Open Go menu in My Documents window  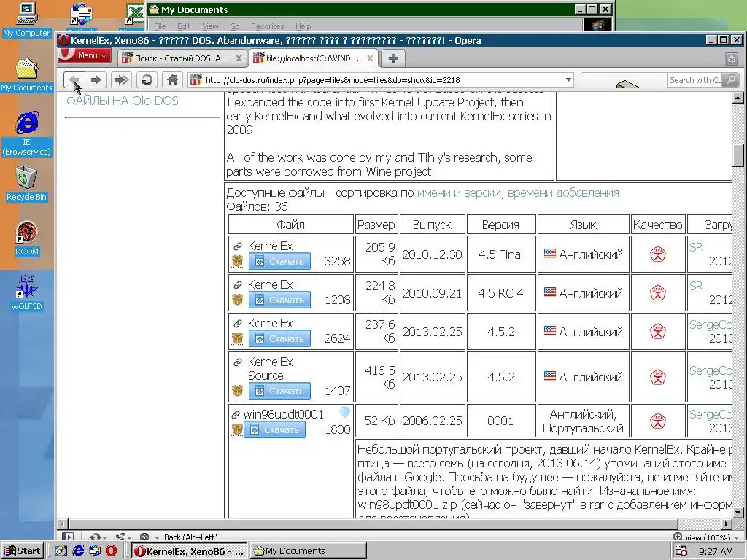(x=235, y=26)
